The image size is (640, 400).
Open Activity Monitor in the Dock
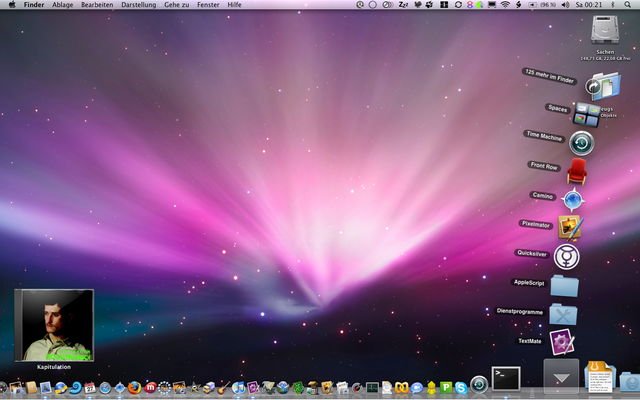click(372, 387)
